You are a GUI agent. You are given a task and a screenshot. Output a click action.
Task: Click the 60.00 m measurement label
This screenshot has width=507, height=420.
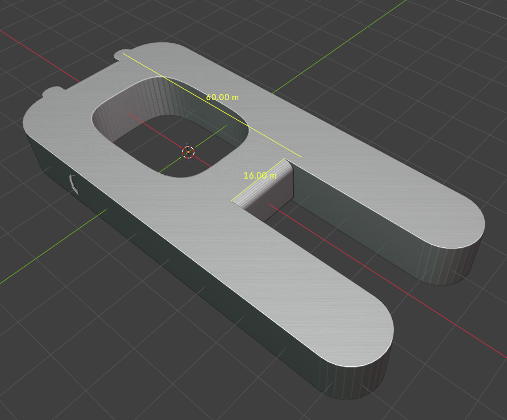coord(223,97)
